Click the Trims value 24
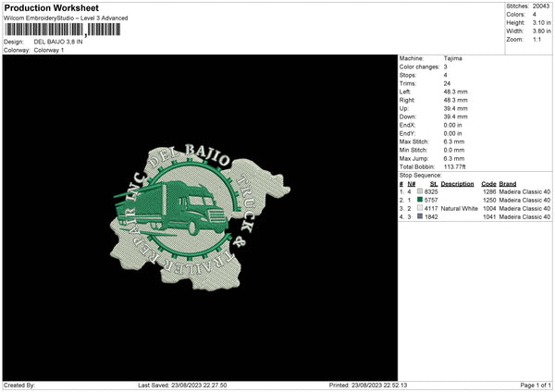The height and width of the screenshot is (392, 555). [x=447, y=83]
